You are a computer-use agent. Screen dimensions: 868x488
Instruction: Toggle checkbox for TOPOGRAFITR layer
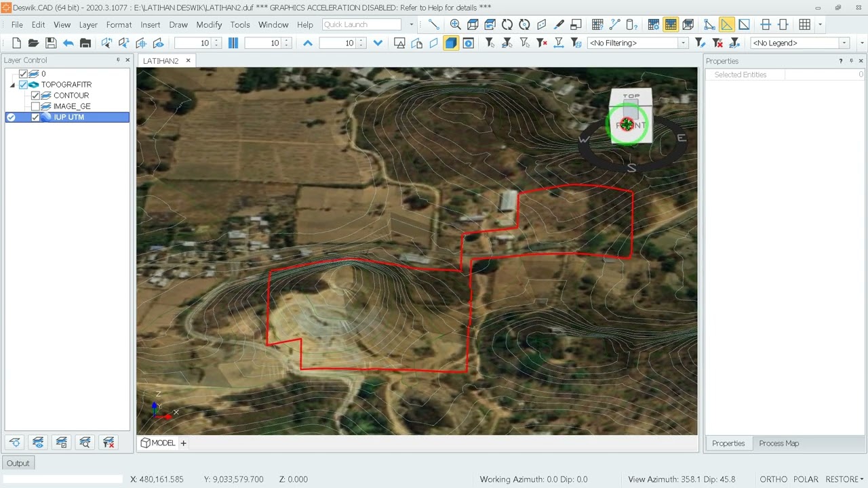point(24,85)
